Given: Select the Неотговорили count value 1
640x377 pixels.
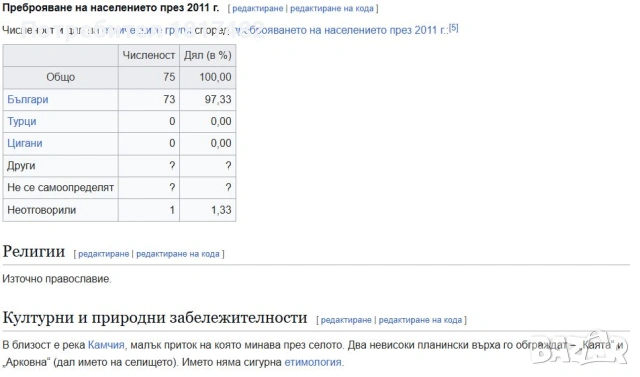Looking at the screenshot, I should [x=149, y=210].
